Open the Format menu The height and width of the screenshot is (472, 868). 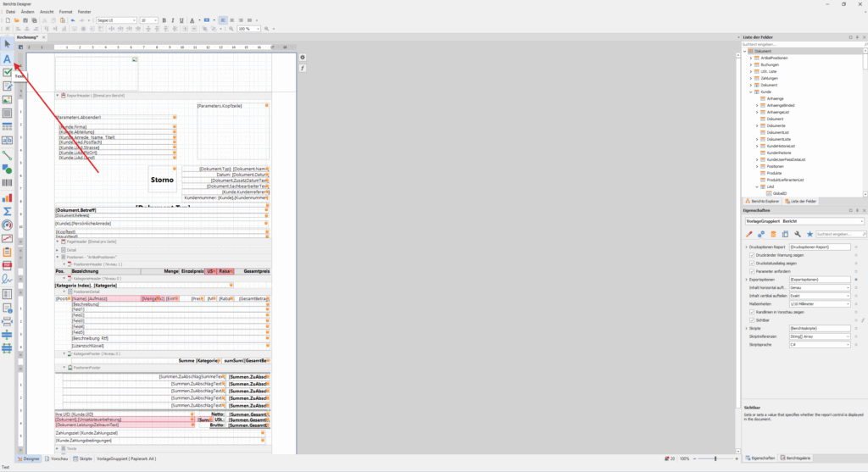tap(65, 12)
